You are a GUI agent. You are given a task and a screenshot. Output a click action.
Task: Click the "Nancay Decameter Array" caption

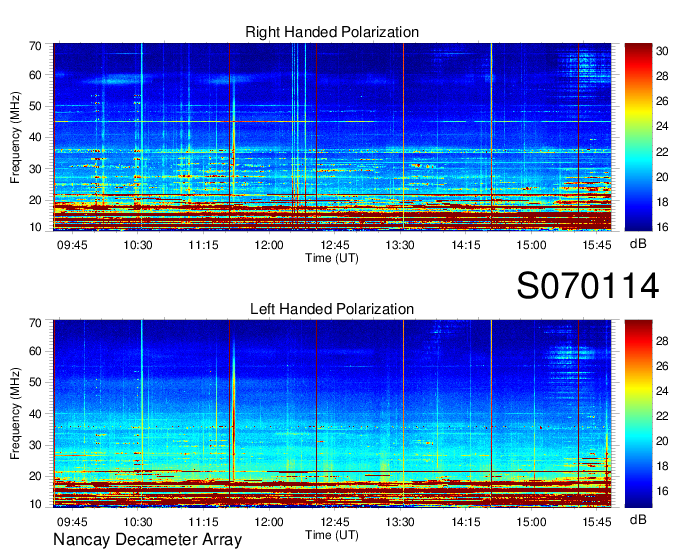pyautogui.click(x=147, y=540)
